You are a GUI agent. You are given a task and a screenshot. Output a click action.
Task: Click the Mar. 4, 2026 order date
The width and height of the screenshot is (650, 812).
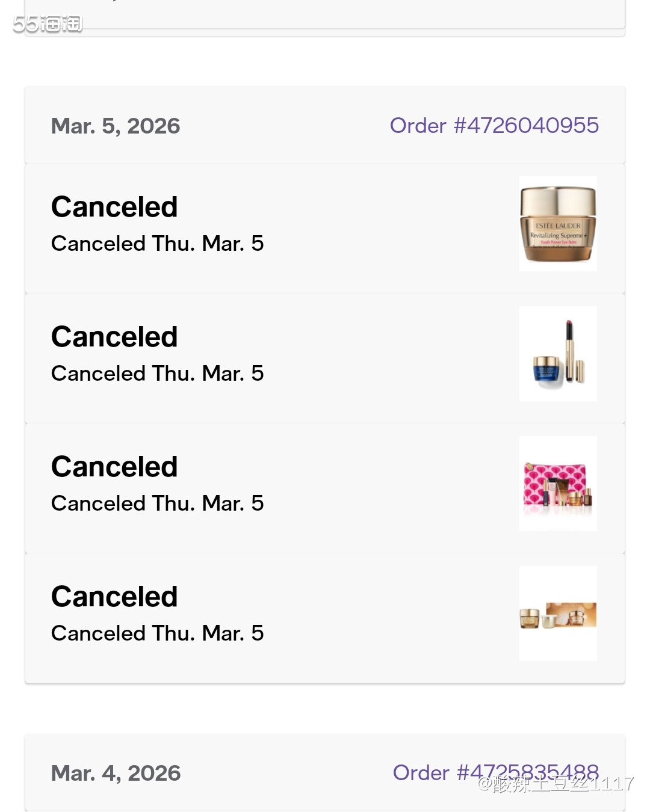point(116,774)
